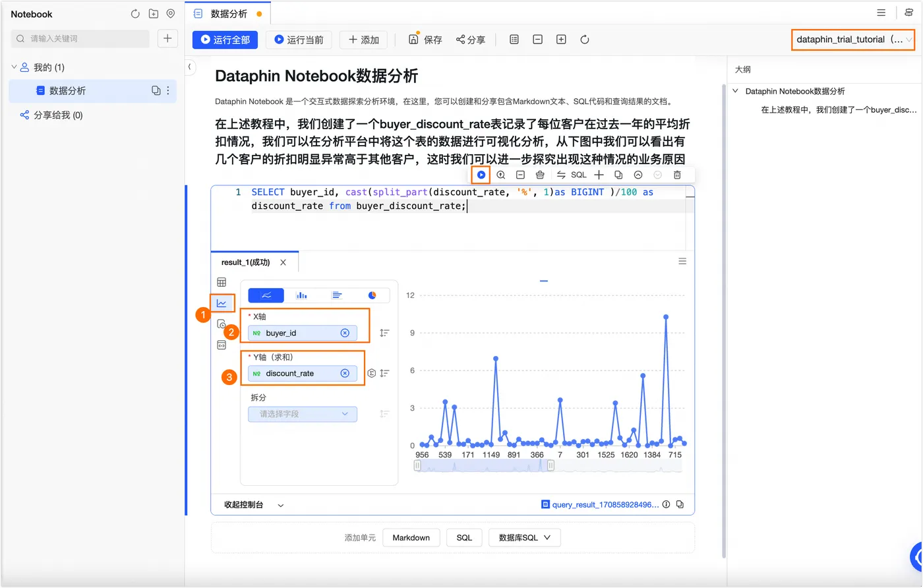923x588 pixels.
Task: Click the broom icon in the cell toolbar
Action: 540,175
